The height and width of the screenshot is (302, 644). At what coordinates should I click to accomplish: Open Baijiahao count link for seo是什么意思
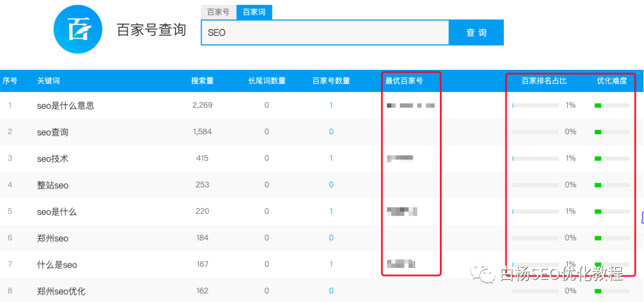331,105
